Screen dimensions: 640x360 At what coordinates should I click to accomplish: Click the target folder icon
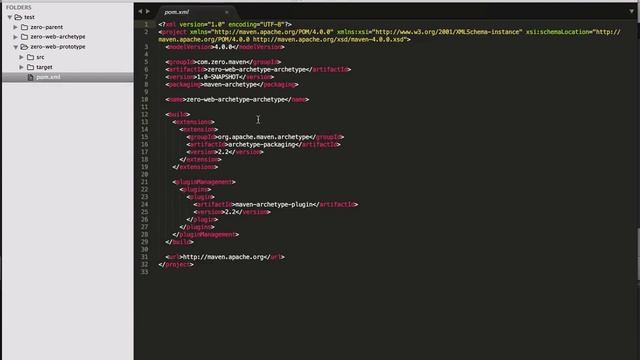(30, 67)
